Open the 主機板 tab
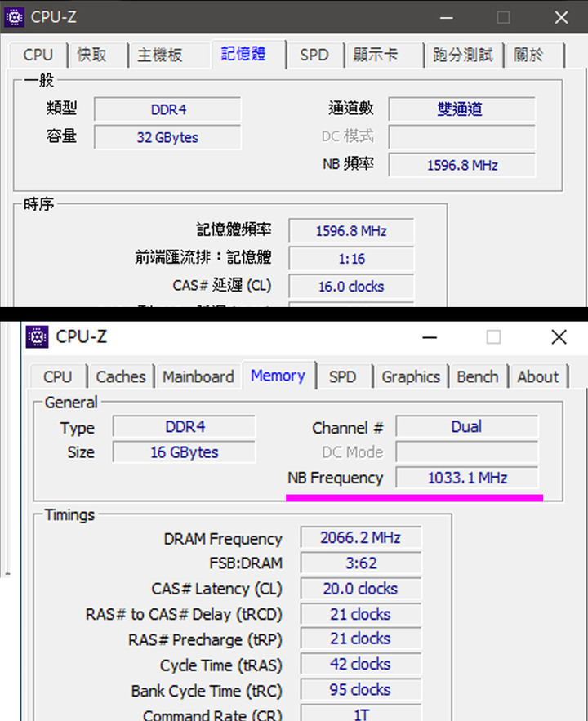The width and height of the screenshot is (588, 721). click(160, 56)
